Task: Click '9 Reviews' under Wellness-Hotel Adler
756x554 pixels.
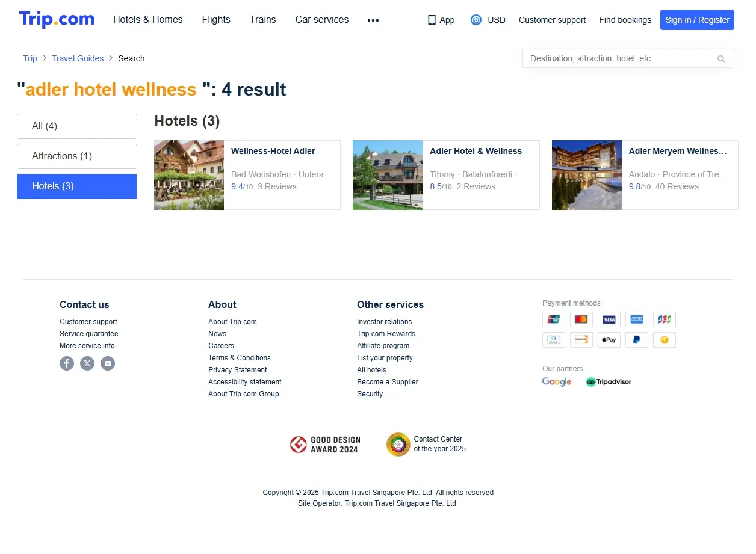Action: 277,186
